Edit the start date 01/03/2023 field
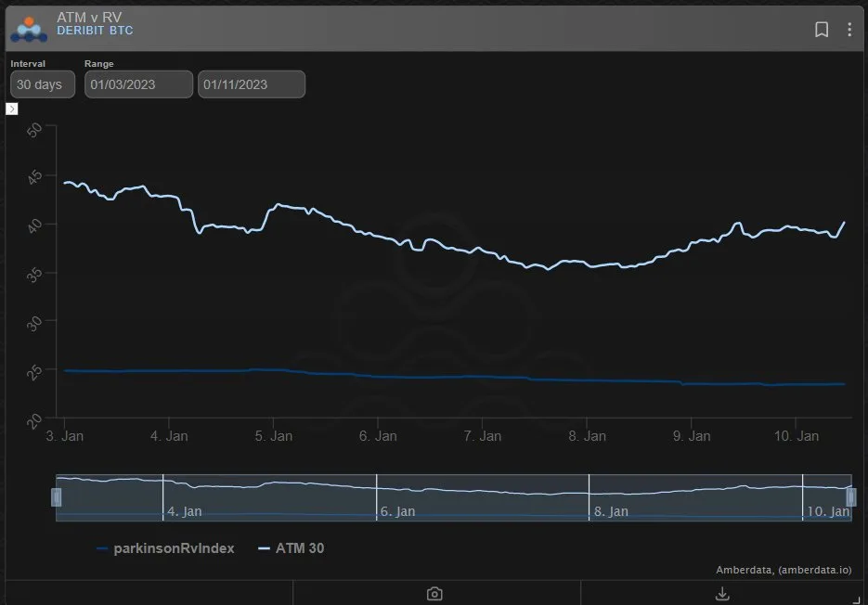 pos(138,84)
